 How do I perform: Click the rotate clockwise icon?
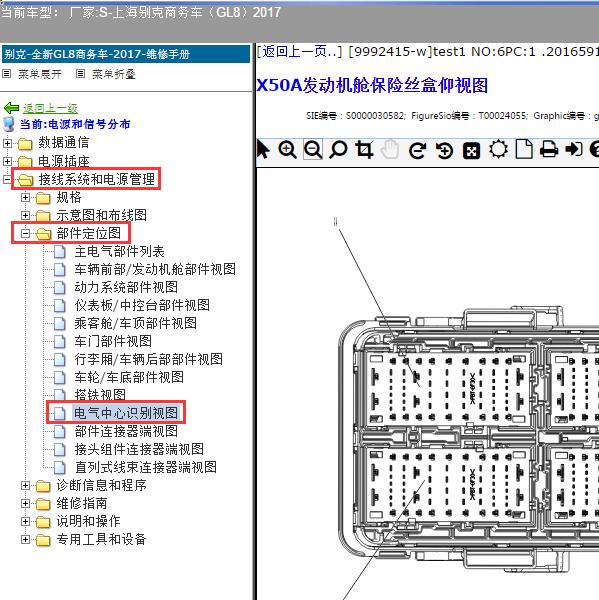(x=417, y=150)
